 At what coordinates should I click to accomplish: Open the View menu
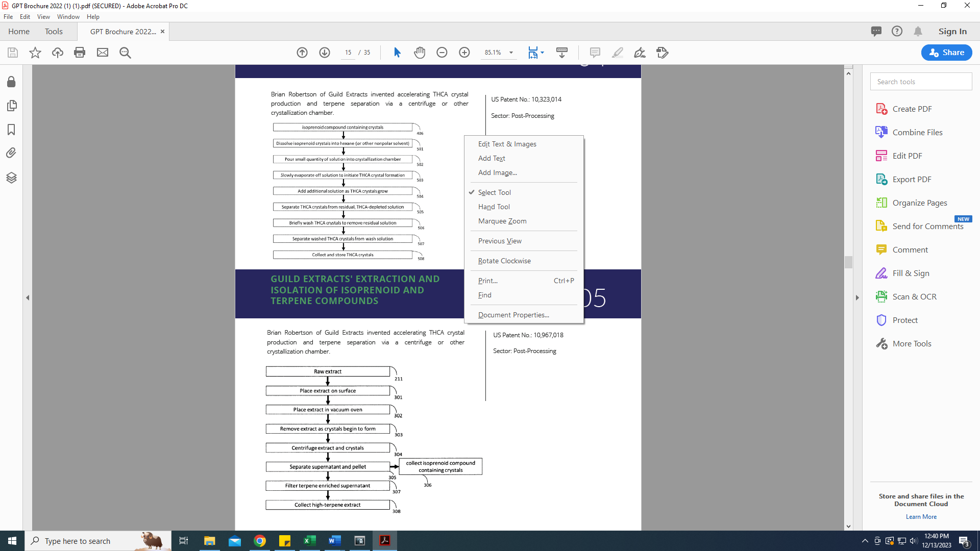43,17
